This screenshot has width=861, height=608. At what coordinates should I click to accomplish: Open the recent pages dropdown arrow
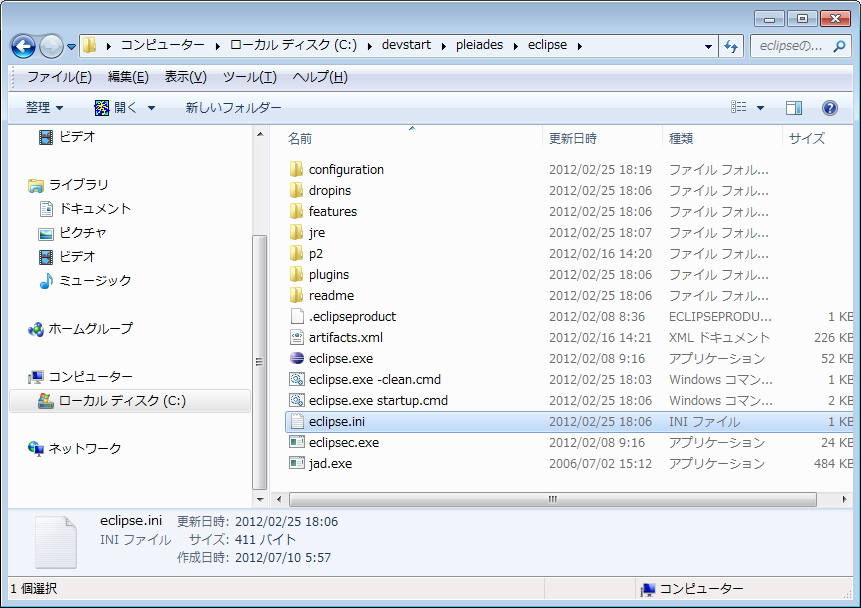[71, 47]
